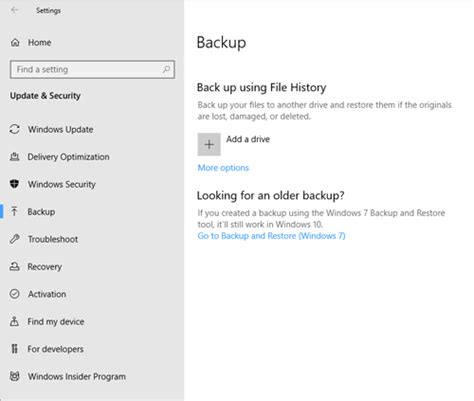Click the Backup upload arrow icon
Image resolution: width=474 pixels, height=401 pixels.
click(14, 211)
